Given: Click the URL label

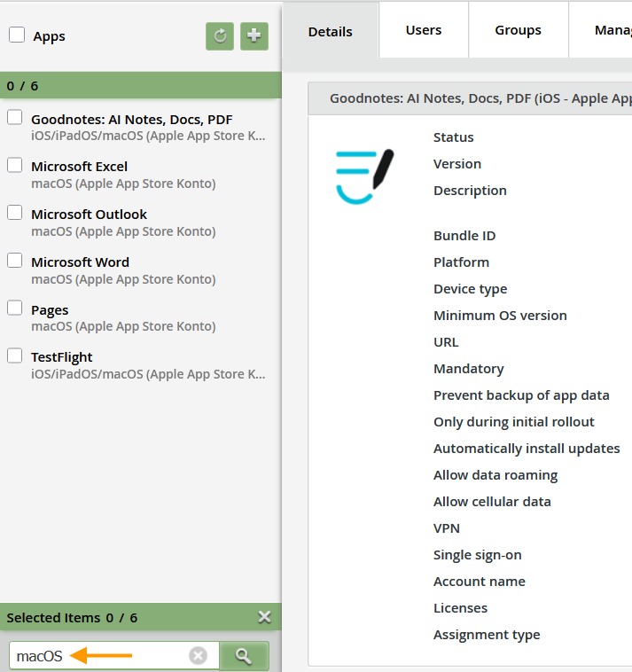Looking at the screenshot, I should [446, 342].
